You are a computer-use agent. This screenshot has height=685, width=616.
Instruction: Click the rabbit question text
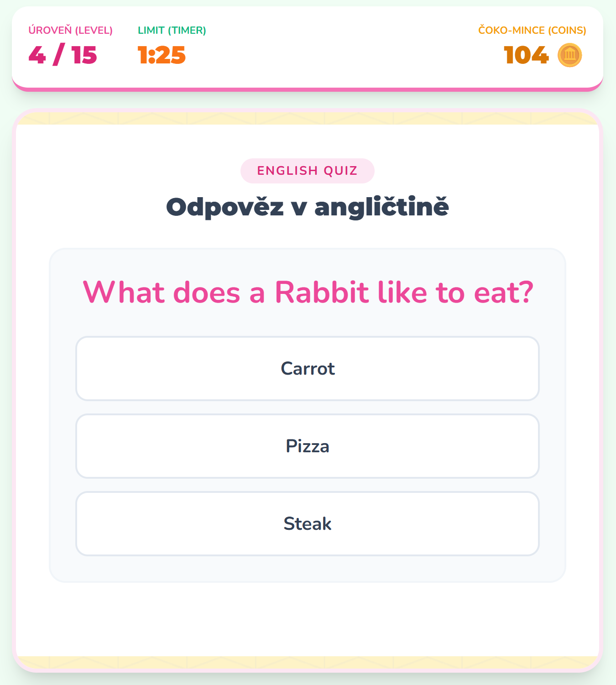click(x=308, y=292)
